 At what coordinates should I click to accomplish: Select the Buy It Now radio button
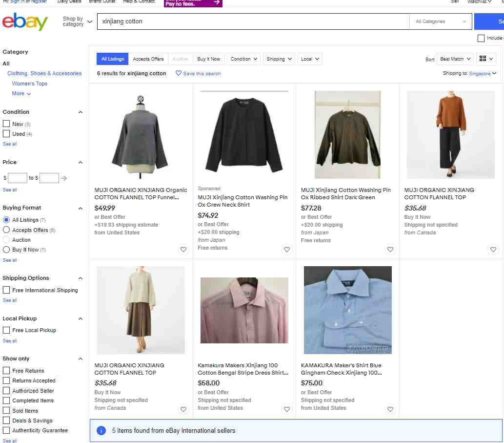click(6, 249)
